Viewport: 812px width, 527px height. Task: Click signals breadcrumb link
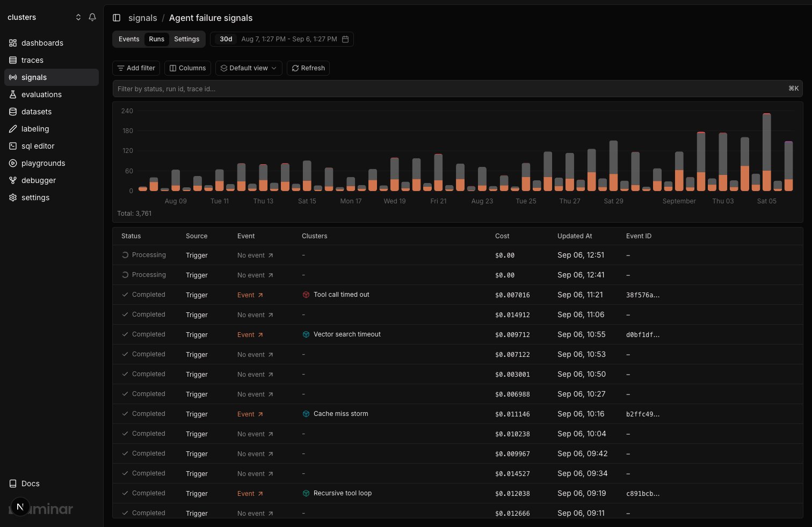click(143, 18)
